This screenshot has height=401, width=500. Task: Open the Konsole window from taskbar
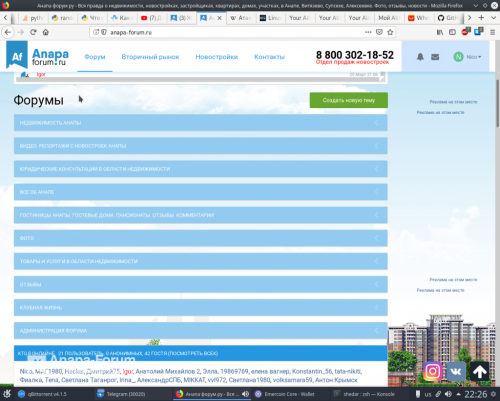[369, 394]
